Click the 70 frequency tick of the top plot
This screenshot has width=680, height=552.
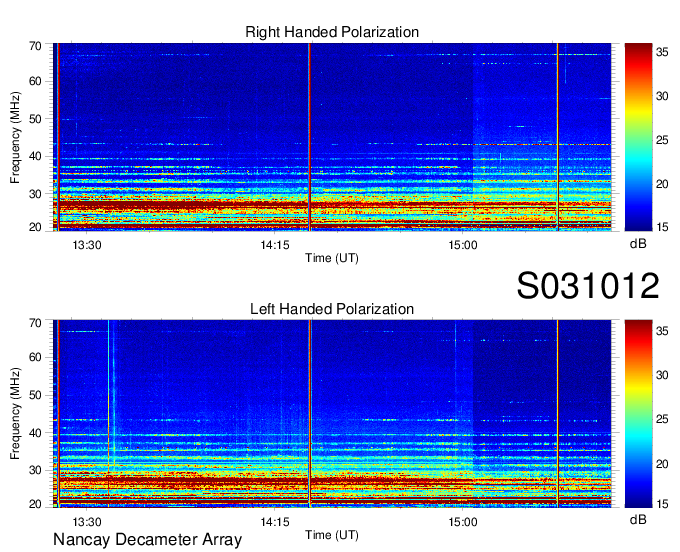pos(36,46)
